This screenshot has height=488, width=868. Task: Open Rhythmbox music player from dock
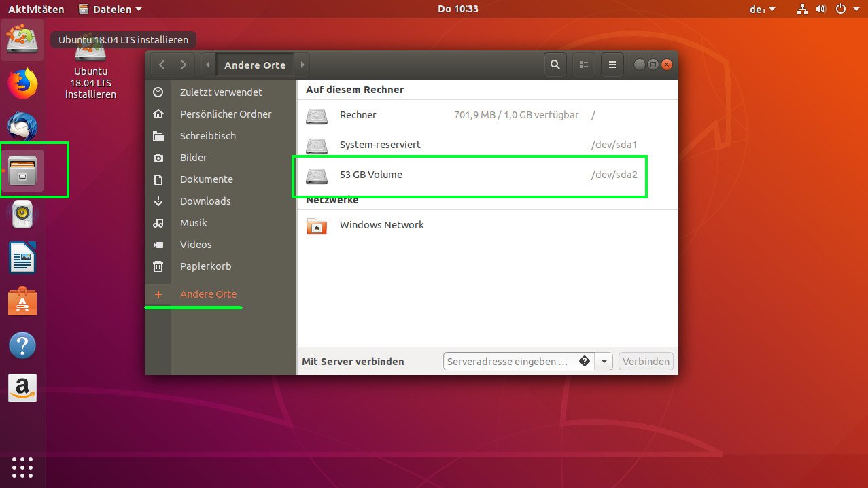(22, 215)
